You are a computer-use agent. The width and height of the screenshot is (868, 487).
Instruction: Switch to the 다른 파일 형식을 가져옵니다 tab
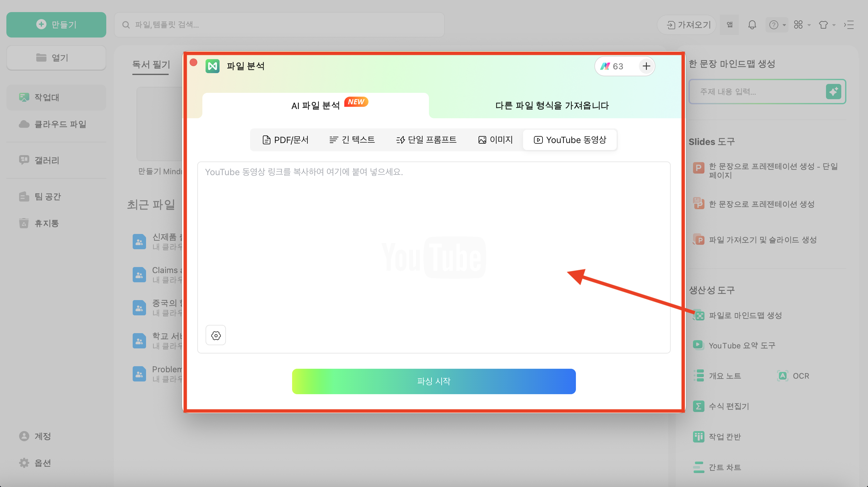[552, 105]
